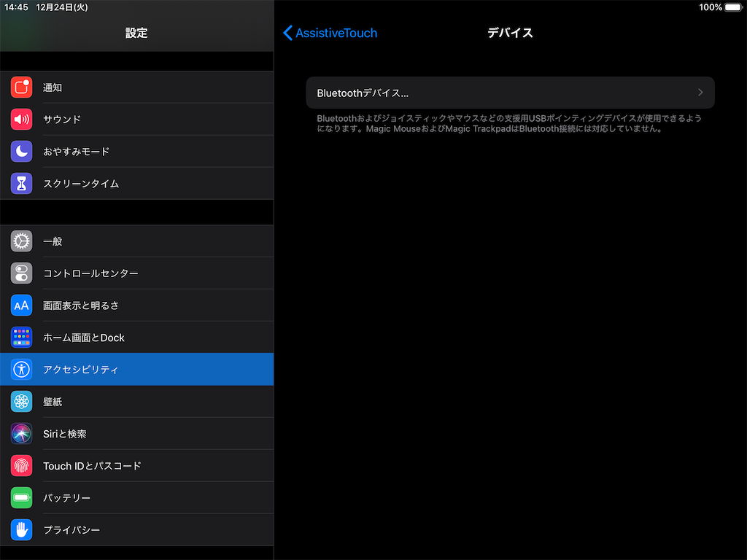Tap the スクリーンタイム hourglass icon
This screenshot has width=747, height=560.
coord(21,183)
